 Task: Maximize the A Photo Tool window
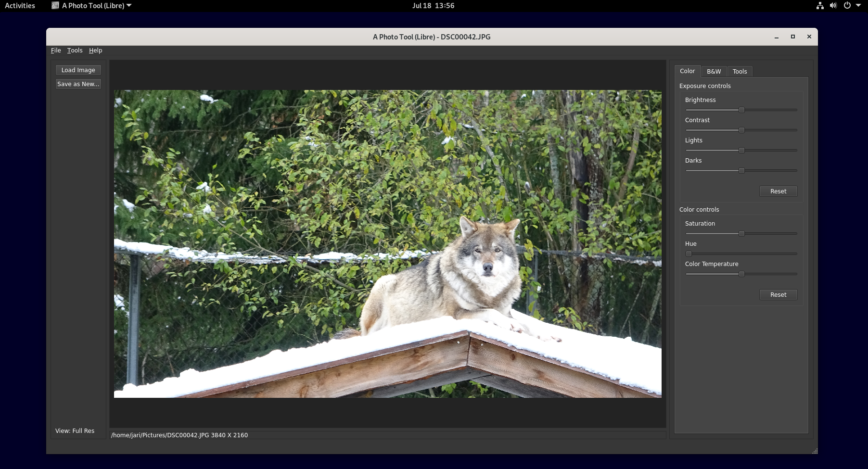click(792, 37)
